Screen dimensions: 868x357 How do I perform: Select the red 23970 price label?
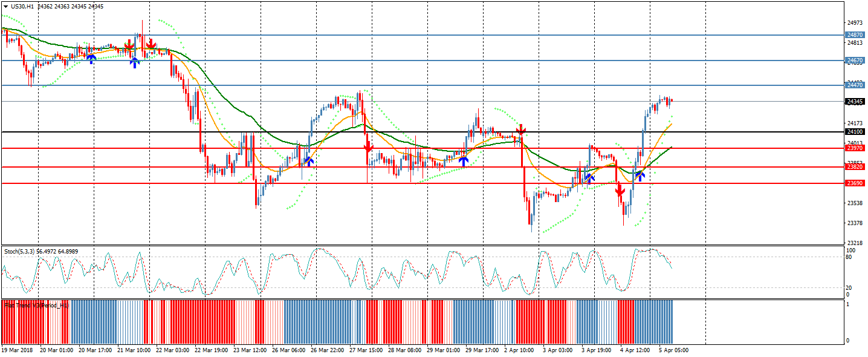pos(855,148)
